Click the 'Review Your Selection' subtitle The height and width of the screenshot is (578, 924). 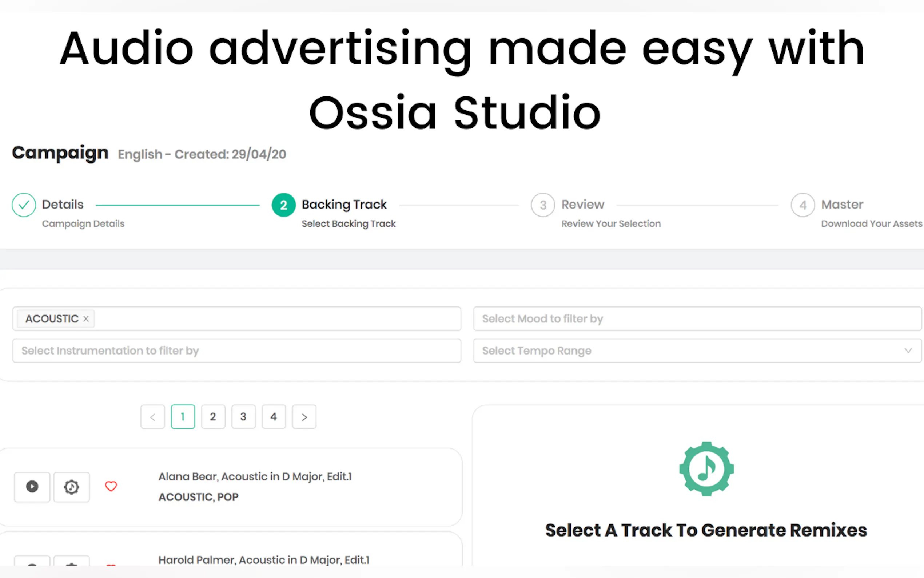tap(611, 223)
